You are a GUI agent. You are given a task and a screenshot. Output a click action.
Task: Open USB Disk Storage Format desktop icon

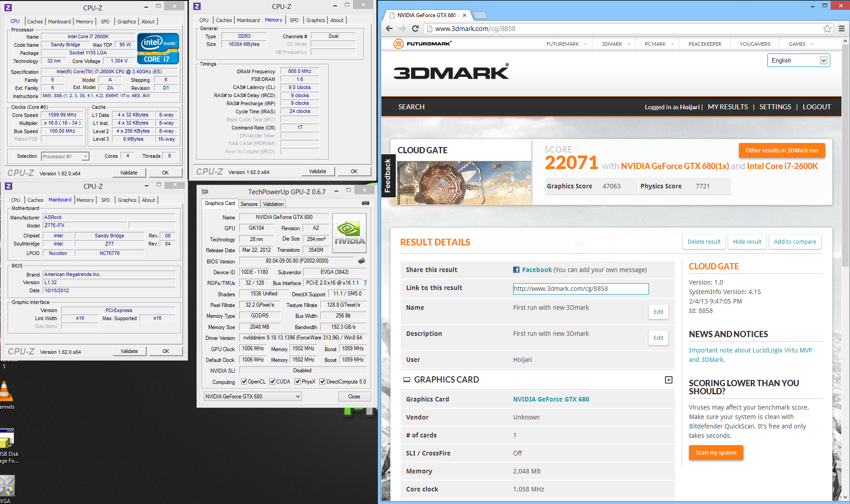pos(7,438)
